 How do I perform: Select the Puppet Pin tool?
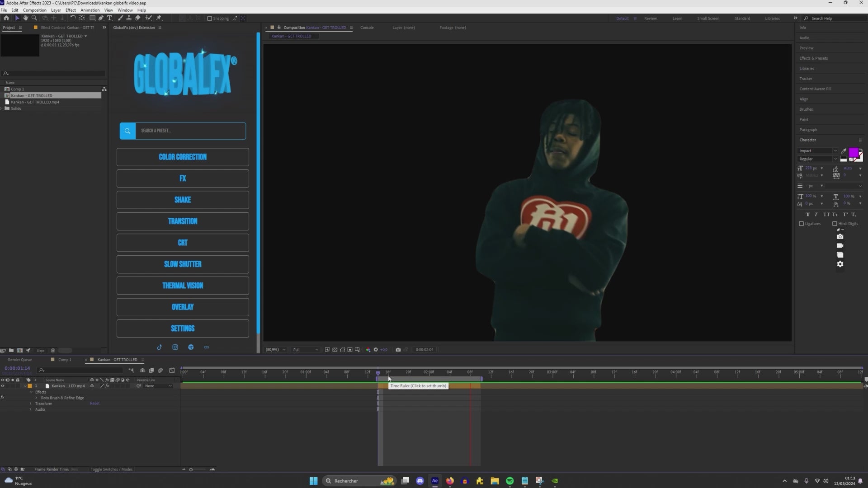pyautogui.click(x=159, y=18)
